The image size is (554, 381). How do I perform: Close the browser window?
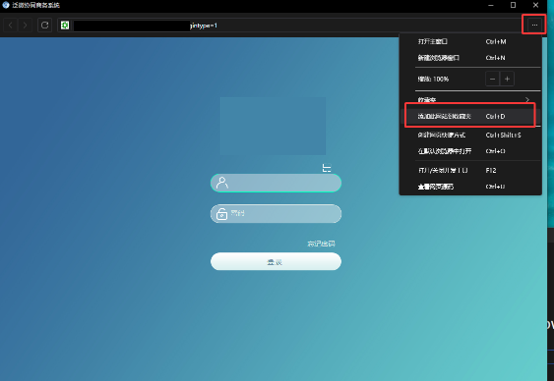point(536,5)
